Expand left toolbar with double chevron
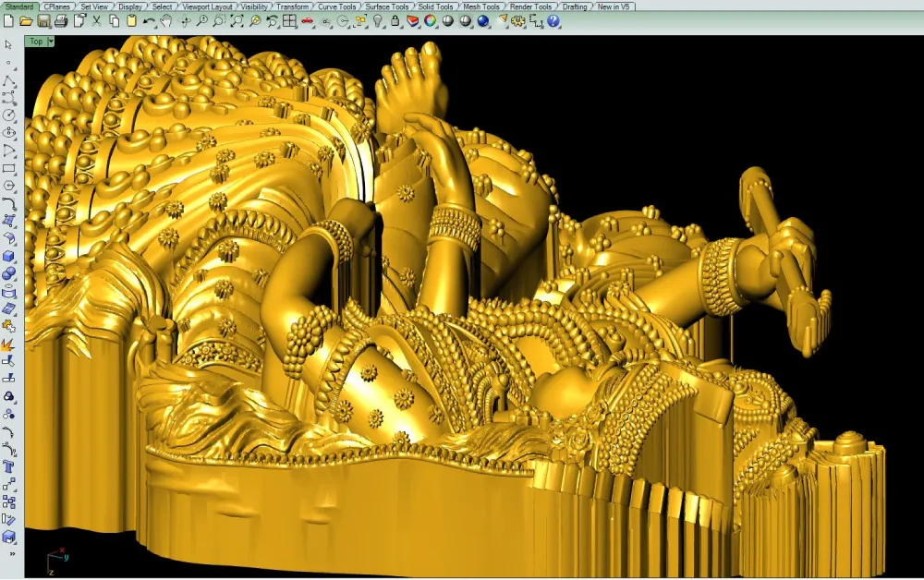Screen dimensions: 924x580 [12, 553]
